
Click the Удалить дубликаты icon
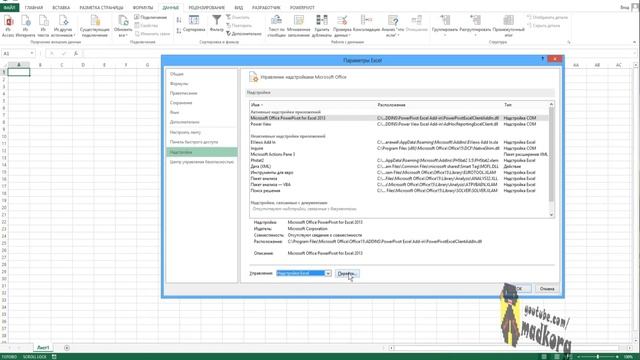322,26
